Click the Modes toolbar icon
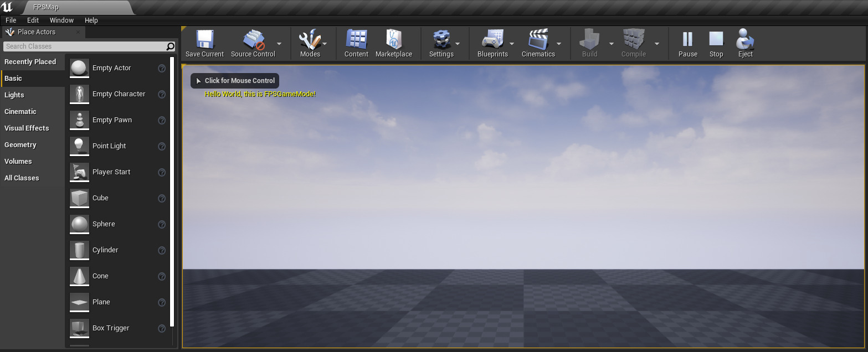 [x=310, y=40]
